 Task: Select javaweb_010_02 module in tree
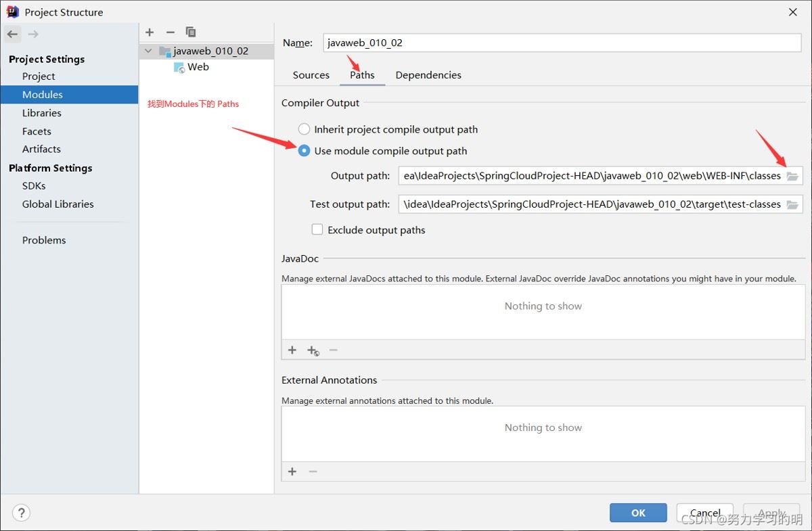tap(206, 51)
